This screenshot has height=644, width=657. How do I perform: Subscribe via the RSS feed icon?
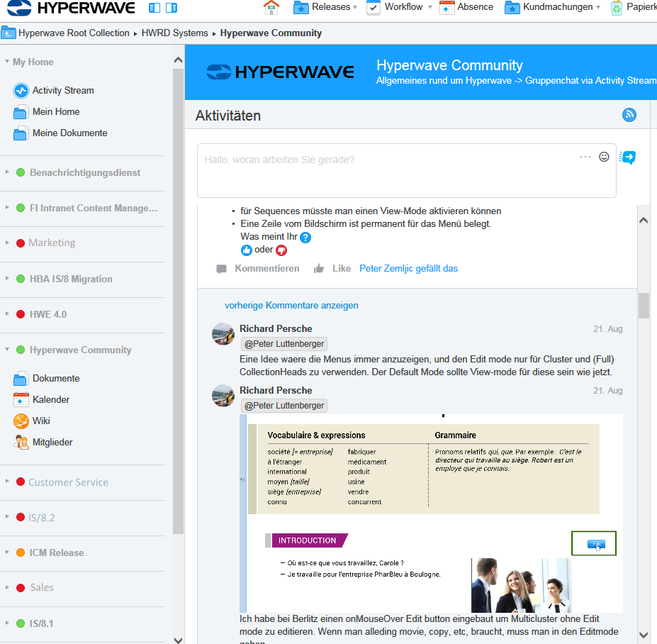coord(629,115)
